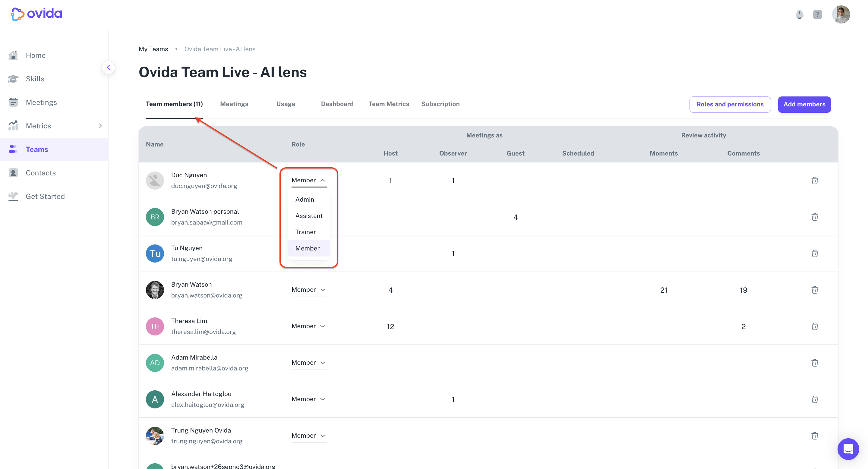Click the Add members button
Viewport: 868px width, 469px height.
point(804,105)
